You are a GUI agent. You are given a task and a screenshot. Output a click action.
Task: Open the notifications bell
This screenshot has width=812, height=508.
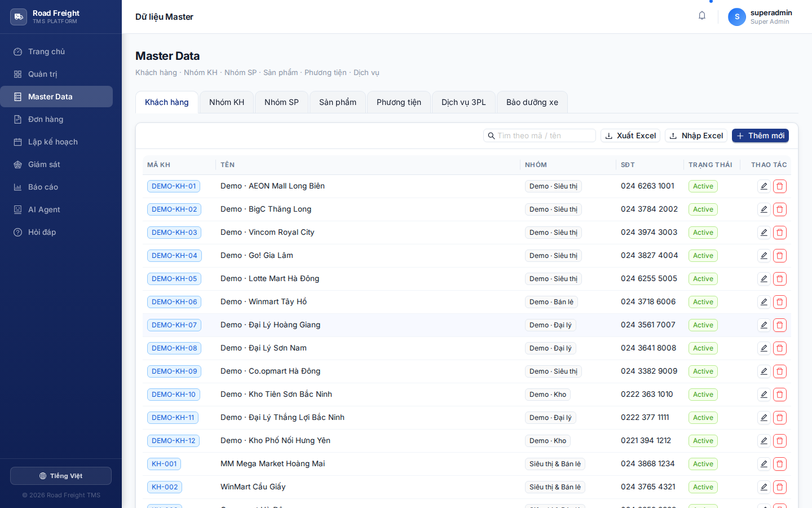[702, 16]
